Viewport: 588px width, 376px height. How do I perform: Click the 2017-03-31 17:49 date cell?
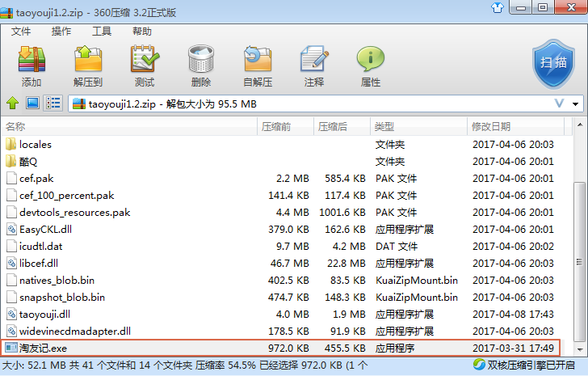tap(513, 348)
